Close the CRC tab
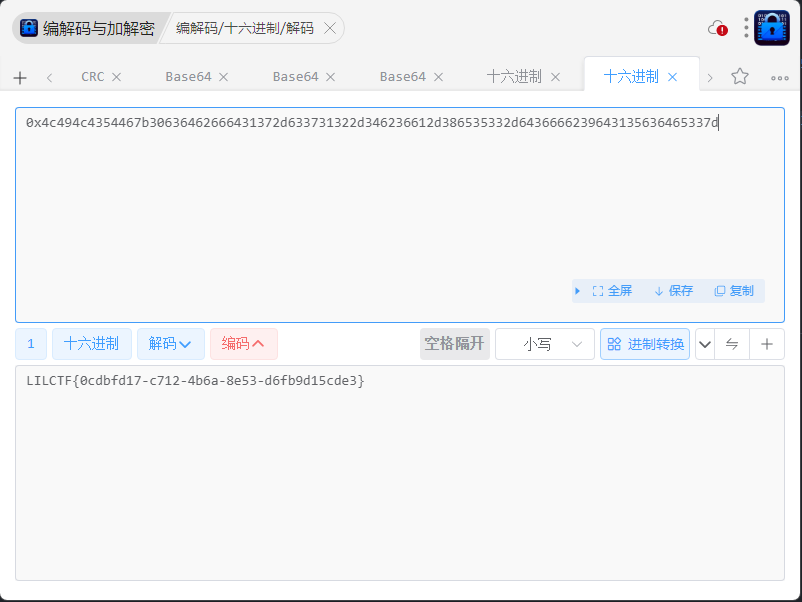802x602 pixels. point(117,77)
